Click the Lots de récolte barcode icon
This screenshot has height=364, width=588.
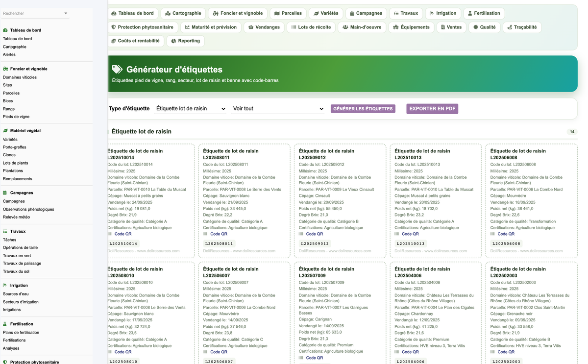tap(294, 27)
